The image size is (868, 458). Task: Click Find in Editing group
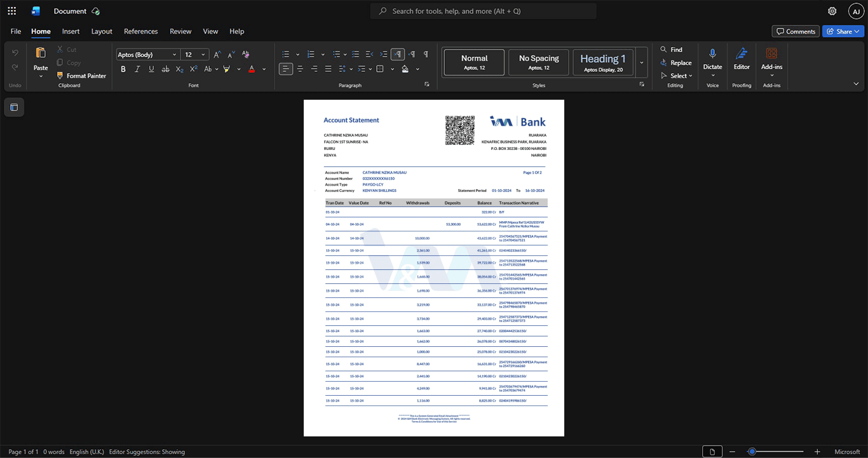coord(671,49)
